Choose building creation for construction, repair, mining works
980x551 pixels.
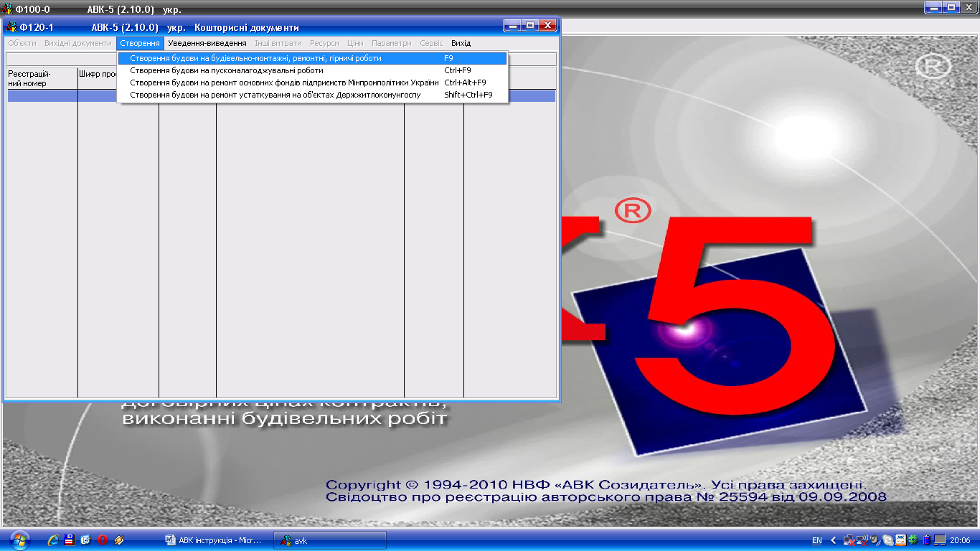click(313, 58)
